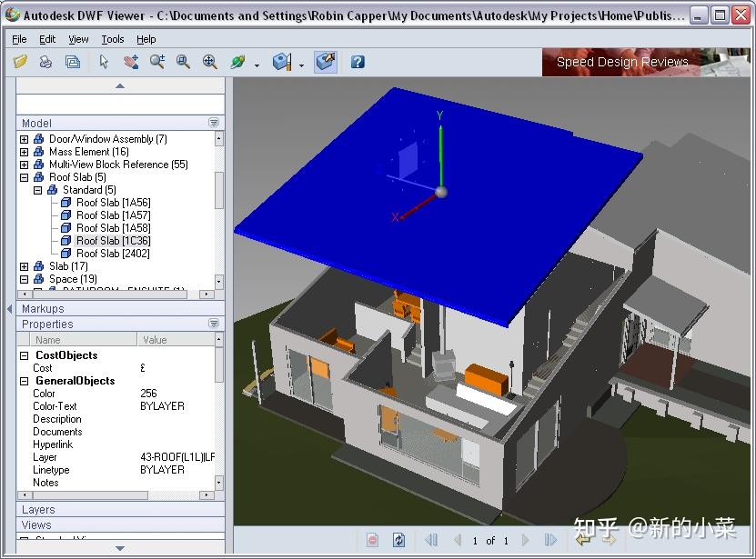This screenshot has height=559, width=756.
Task: Open the Model panel options dropdown
Action: click(x=214, y=122)
